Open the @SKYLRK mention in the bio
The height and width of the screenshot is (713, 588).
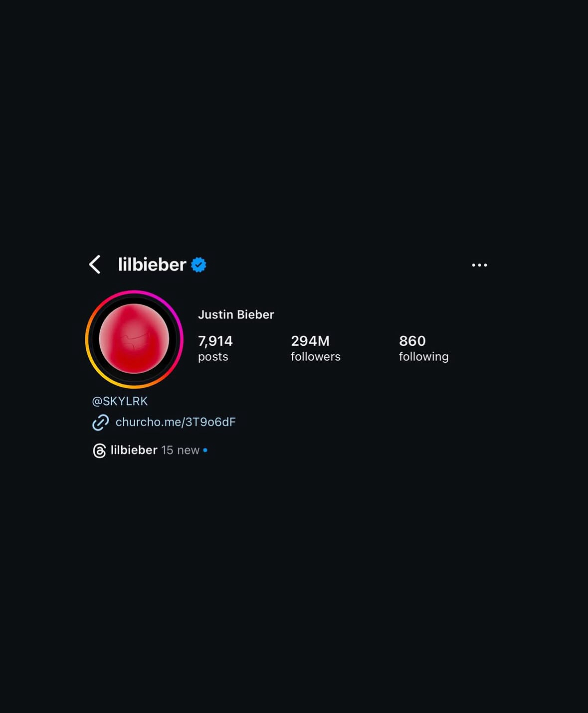tap(120, 401)
